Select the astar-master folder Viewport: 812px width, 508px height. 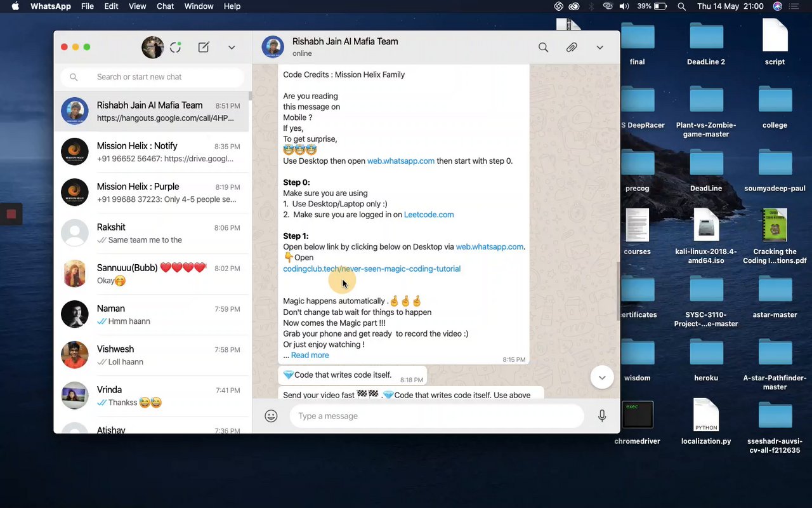[775, 297]
